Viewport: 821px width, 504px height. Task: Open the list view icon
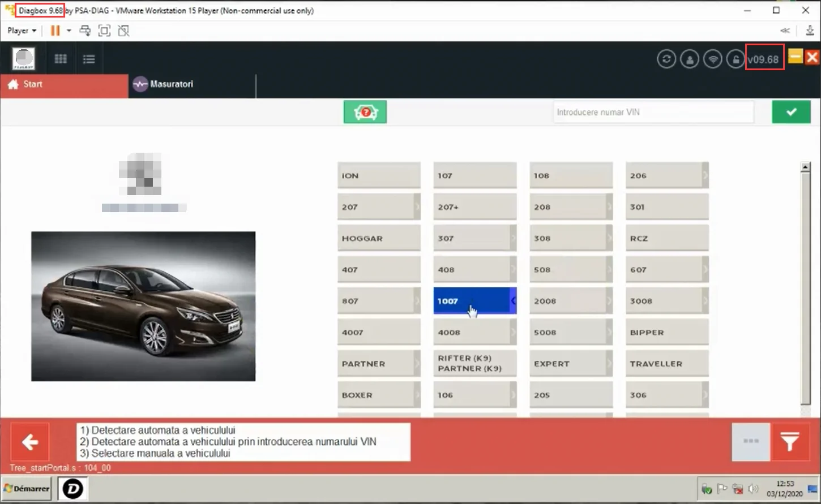click(89, 59)
